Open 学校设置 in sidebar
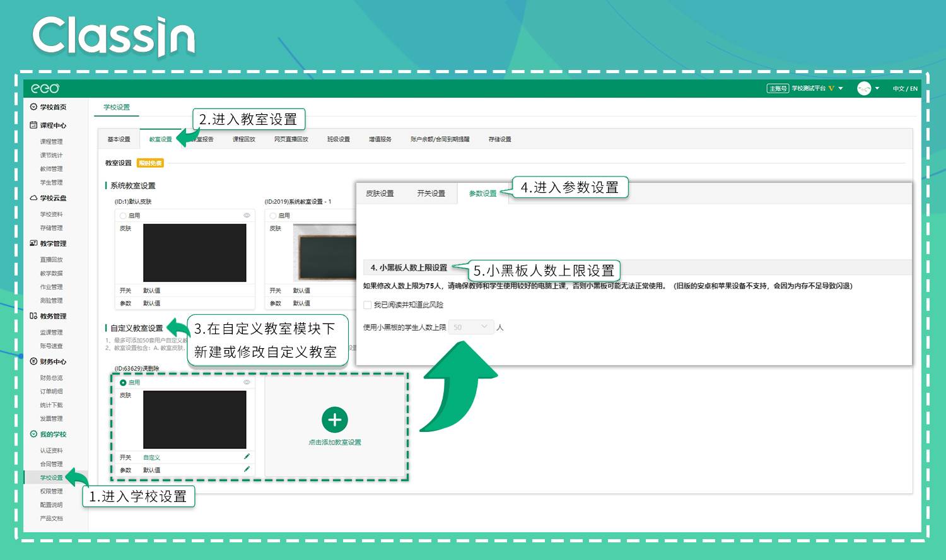This screenshot has width=946, height=560. (x=52, y=477)
